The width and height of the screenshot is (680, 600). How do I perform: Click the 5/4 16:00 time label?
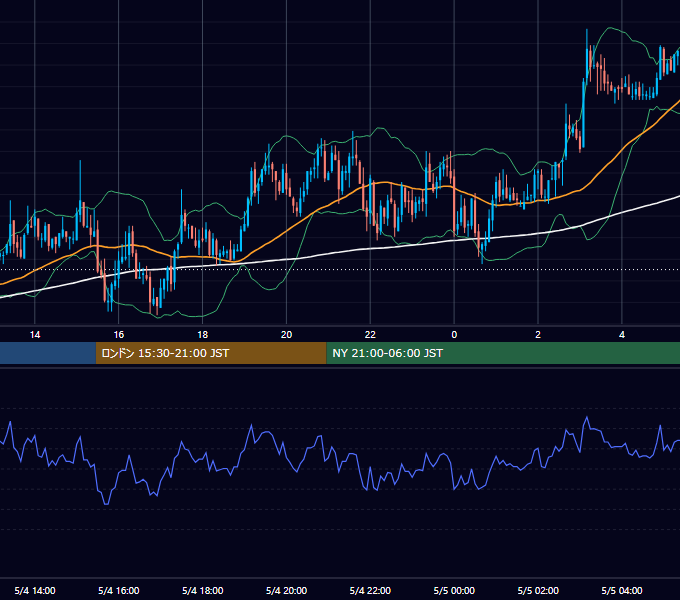point(118,590)
